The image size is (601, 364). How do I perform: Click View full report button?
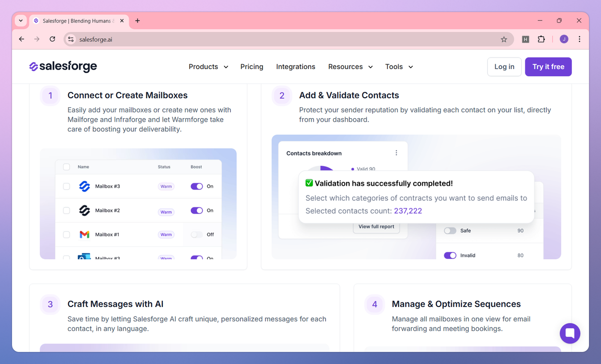coord(377,227)
